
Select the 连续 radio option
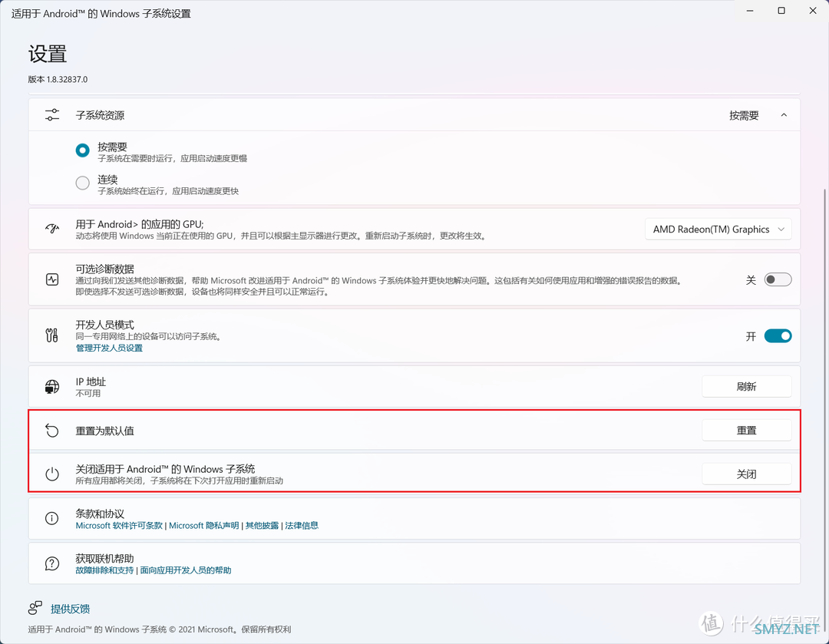pos(82,183)
